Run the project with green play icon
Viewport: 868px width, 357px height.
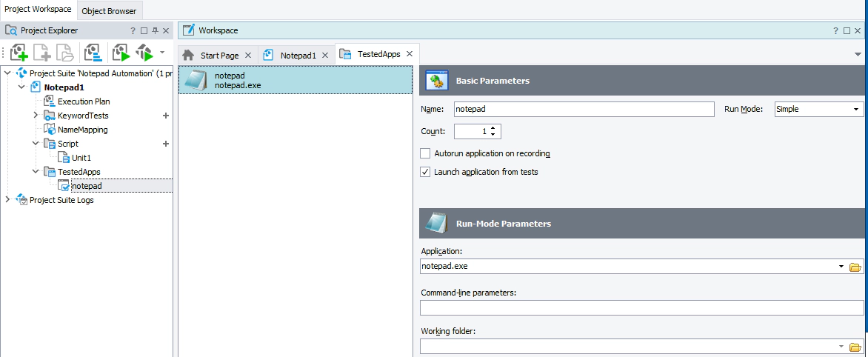[121, 53]
